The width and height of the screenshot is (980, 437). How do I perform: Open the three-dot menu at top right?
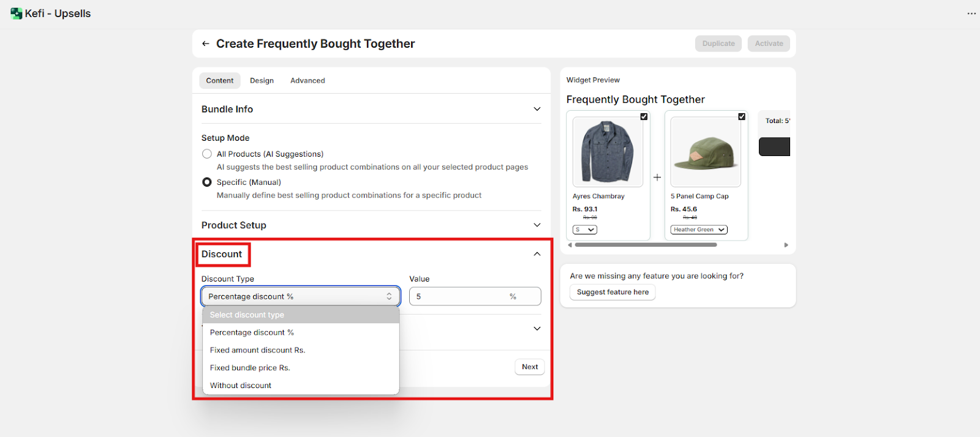point(971,13)
